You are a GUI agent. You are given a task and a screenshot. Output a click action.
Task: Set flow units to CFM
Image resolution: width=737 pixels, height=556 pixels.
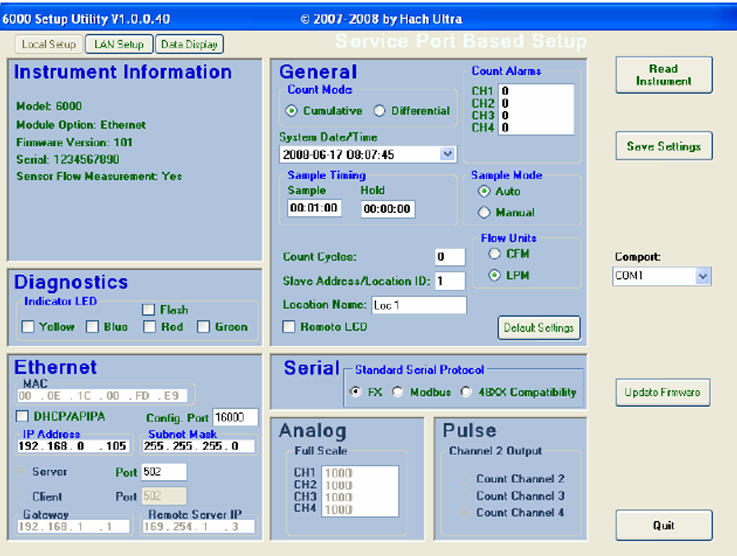495,255
